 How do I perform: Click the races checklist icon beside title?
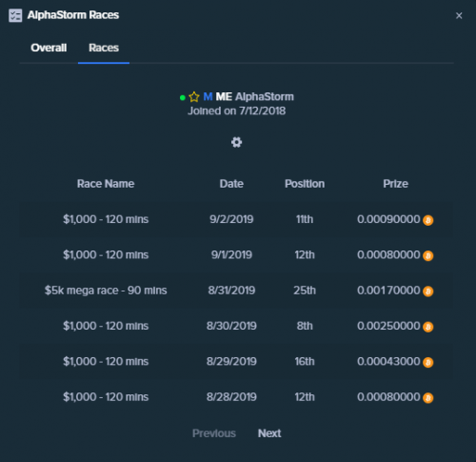coord(15,15)
